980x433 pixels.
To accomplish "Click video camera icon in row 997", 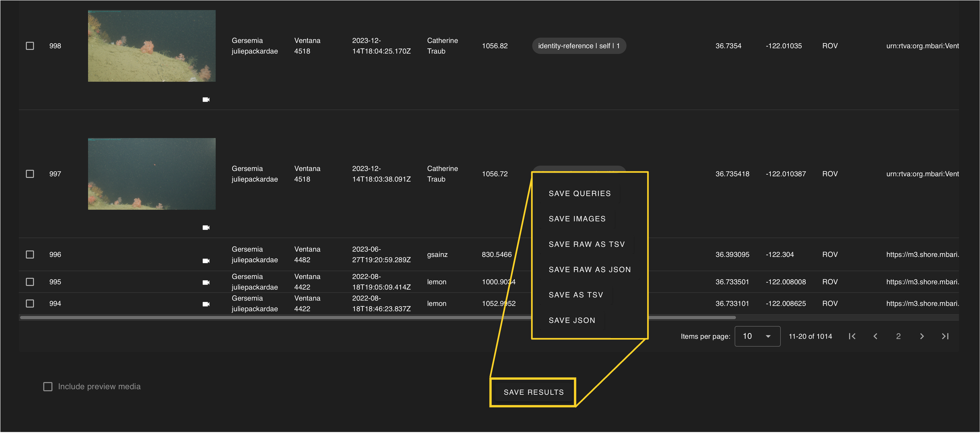I will (206, 227).
